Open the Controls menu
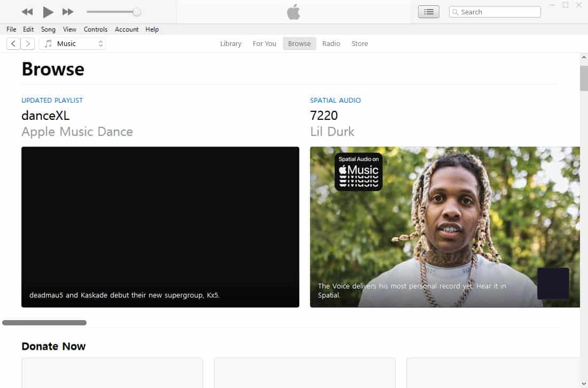 (95, 29)
